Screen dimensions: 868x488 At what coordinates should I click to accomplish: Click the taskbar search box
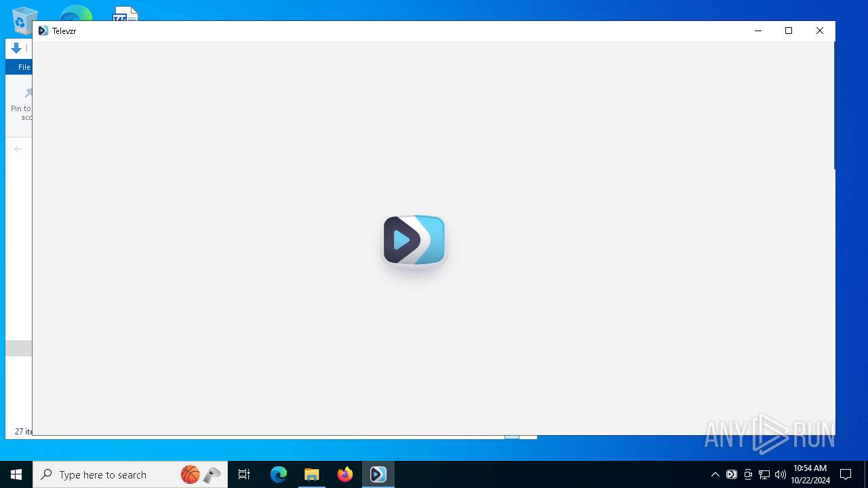(x=129, y=474)
